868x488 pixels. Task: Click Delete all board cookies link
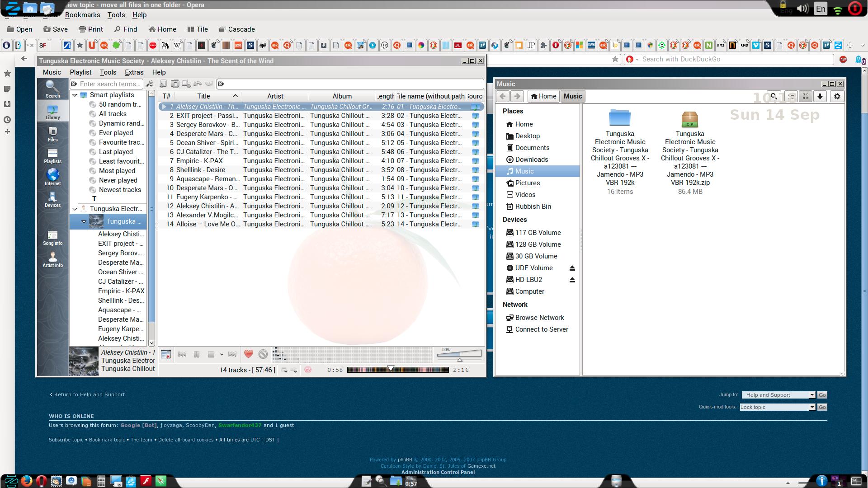[186, 440]
